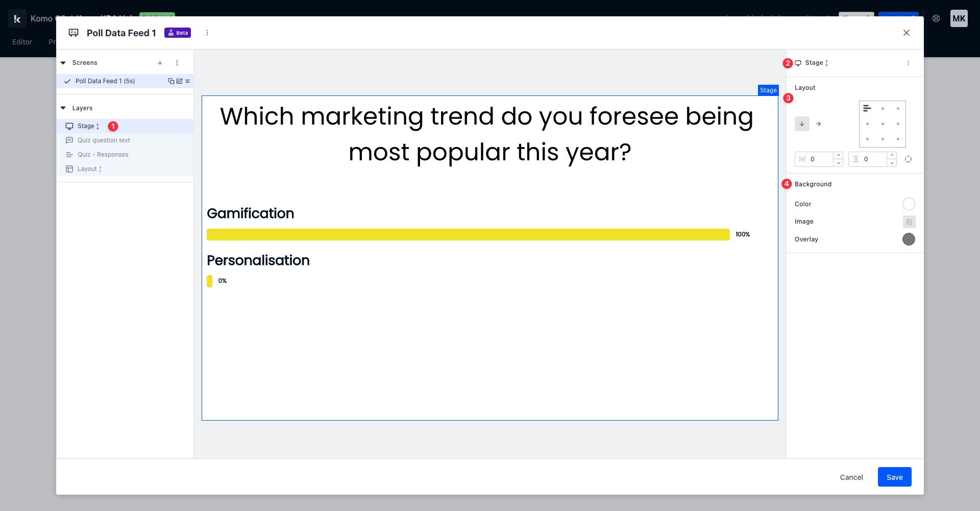Click the Save button
Screen dimensions: 980x511
click(x=894, y=477)
